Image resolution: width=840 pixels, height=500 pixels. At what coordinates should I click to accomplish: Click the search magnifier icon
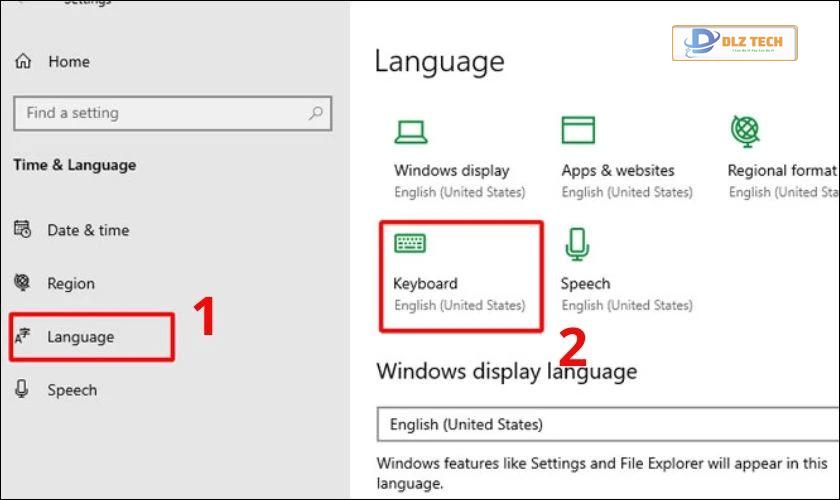(x=316, y=113)
